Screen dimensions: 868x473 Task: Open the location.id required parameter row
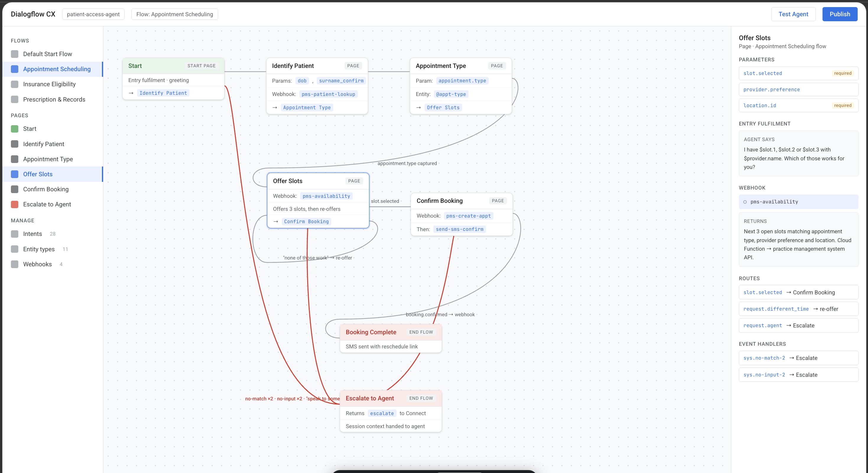pos(798,105)
